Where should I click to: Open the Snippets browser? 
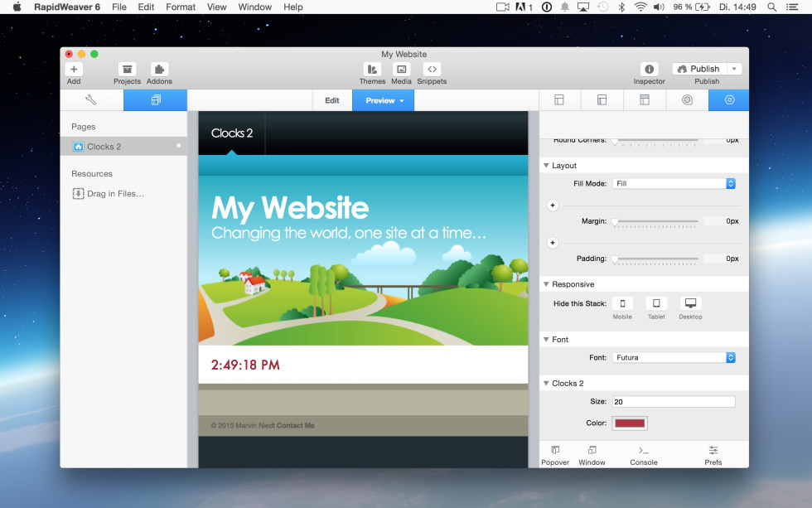pos(432,70)
